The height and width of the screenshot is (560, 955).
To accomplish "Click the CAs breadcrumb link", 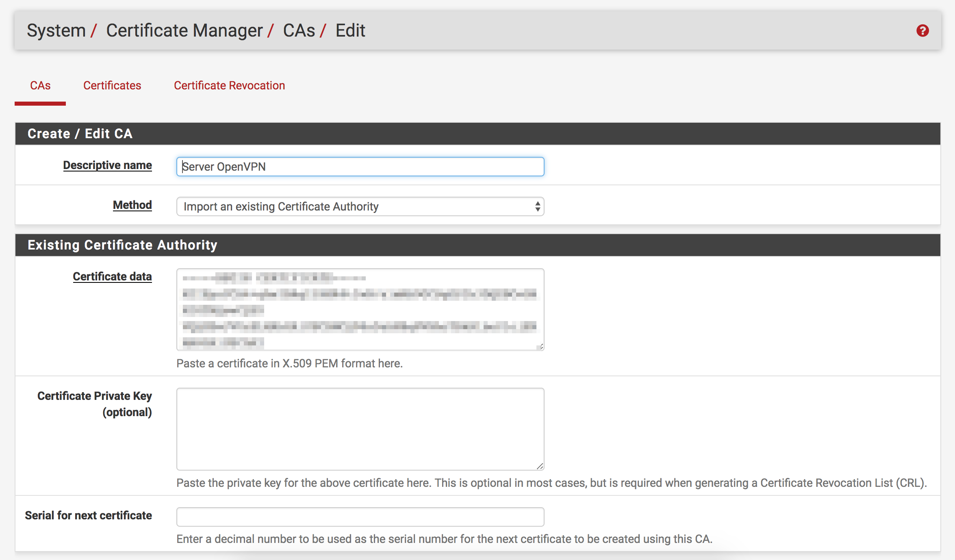I will point(299,30).
